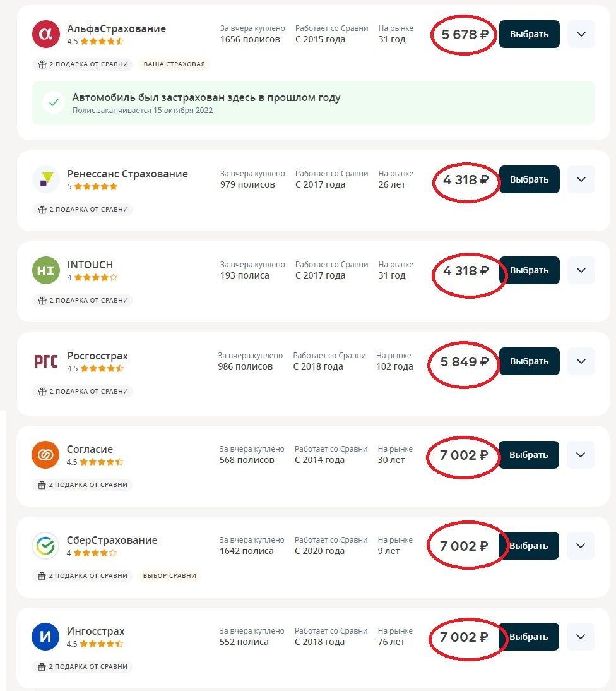The height and width of the screenshot is (691, 616).
Task: Click the green INTOUCH logo icon
Action: pos(45,270)
